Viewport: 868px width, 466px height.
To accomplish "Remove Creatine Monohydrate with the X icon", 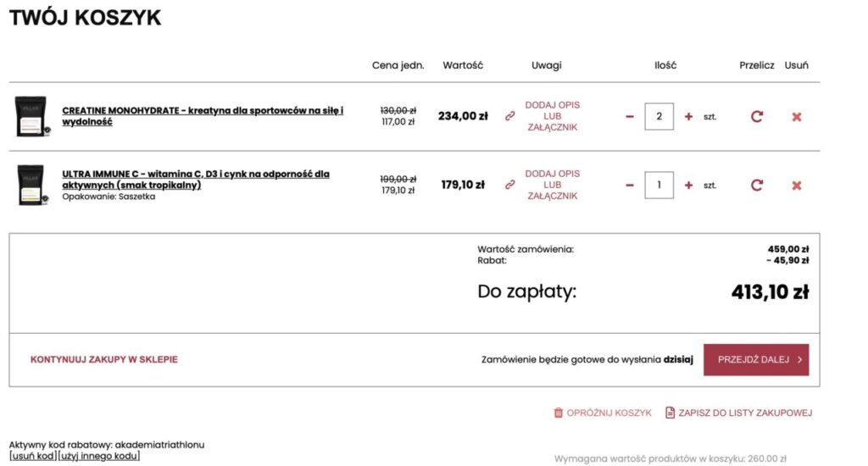I will 797,116.
